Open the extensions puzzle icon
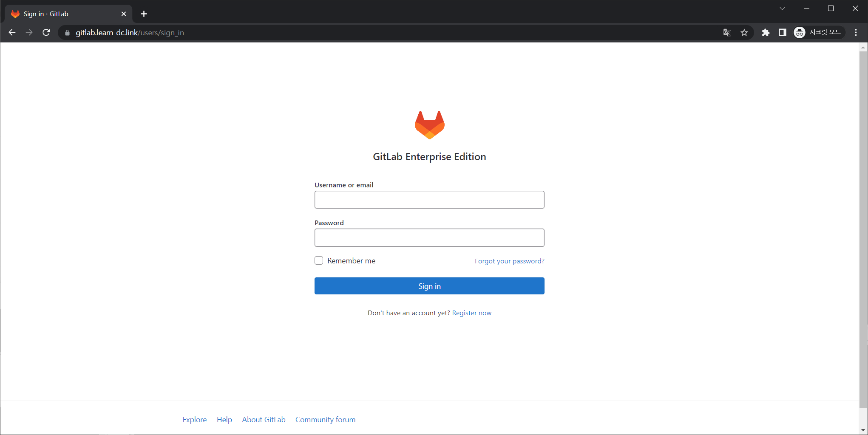This screenshot has height=435, width=868. pos(766,33)
